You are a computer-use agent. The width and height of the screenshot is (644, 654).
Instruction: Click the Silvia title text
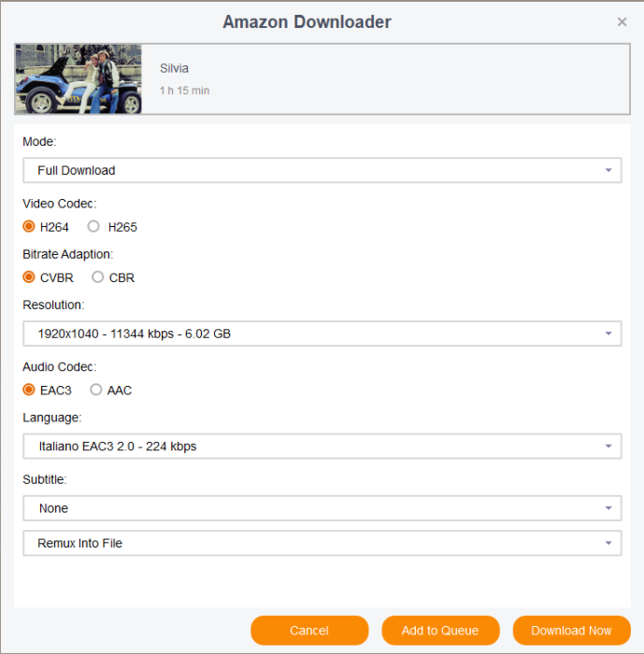tap(174, 68)
